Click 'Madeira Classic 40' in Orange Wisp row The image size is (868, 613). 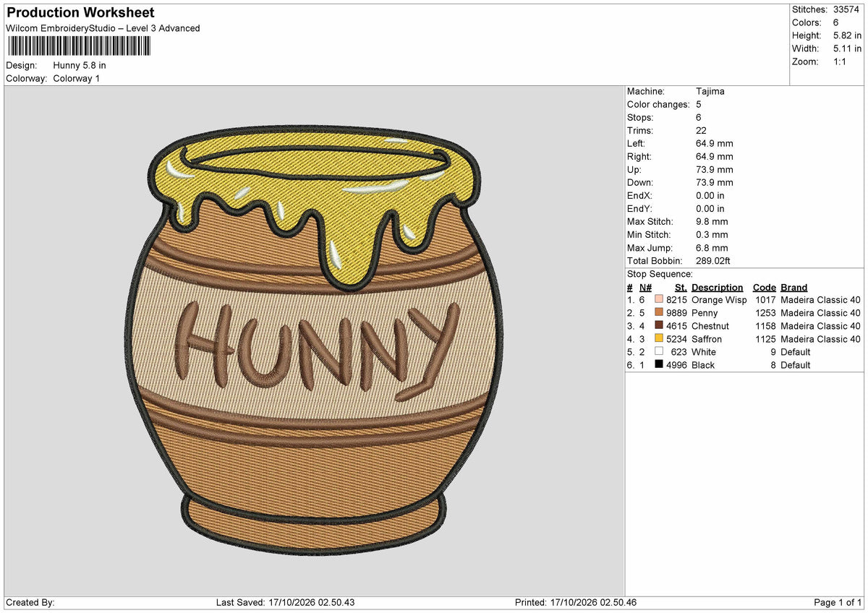tap(820, 300)
